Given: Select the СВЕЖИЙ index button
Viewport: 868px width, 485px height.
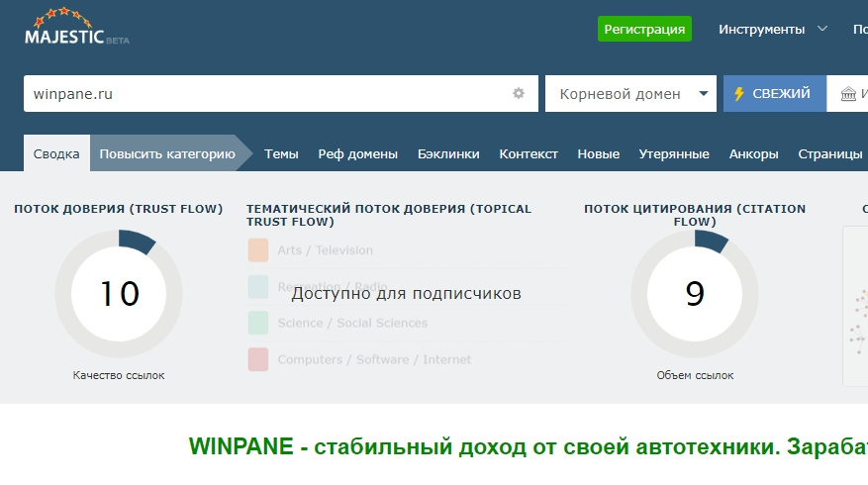Looking at the screenshot, I should pos(774,94).
